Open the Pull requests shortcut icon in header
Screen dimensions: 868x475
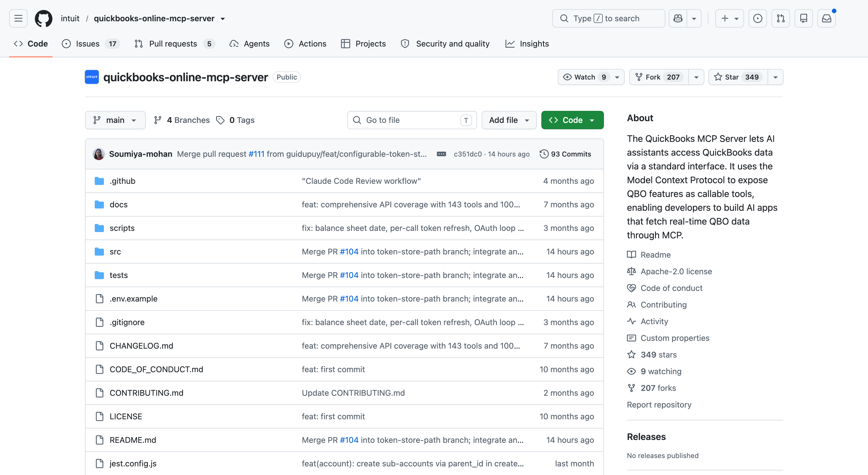pyautogui.click(x=780, y=18)
